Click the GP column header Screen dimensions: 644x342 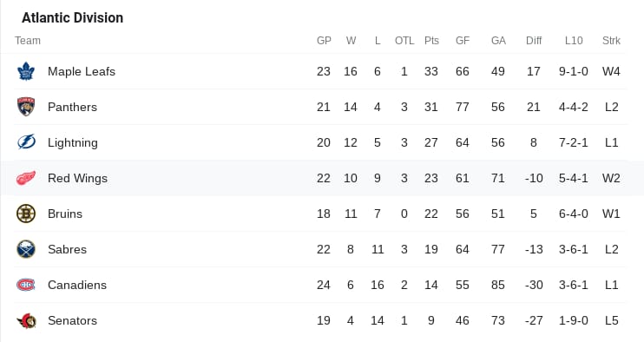coord(324,41)
